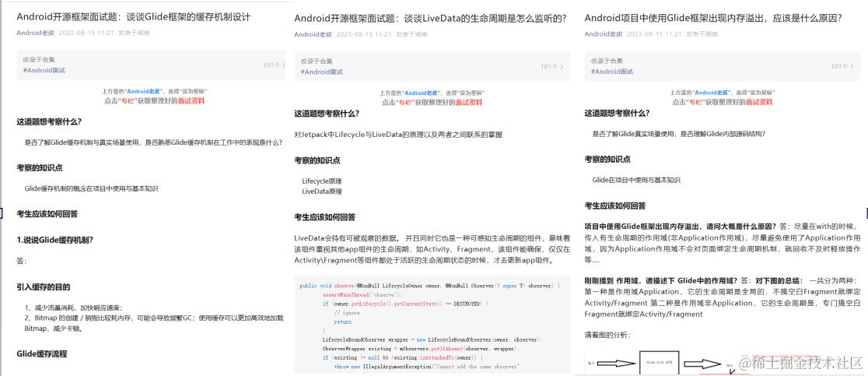Open Android老皮 author link in Glide缓存机制 article
The width and height of the screenshot is (868, 376).
point(36,33)
